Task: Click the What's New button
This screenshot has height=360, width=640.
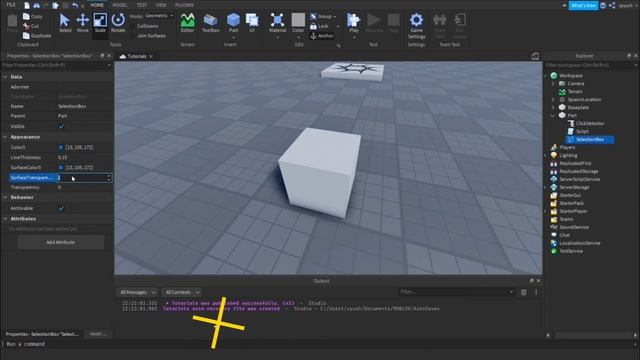Action: pyautogui.click(x=583, y=5)
